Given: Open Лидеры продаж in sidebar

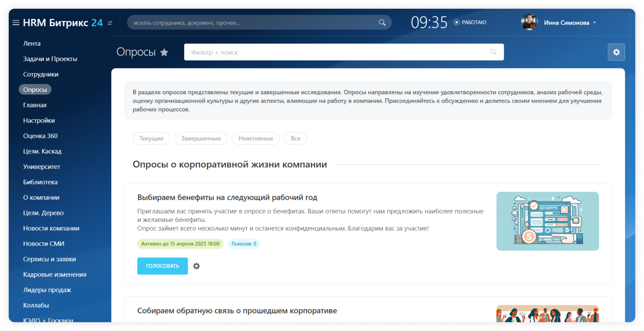Looking at the screenshot, I should tap(47, 290).
